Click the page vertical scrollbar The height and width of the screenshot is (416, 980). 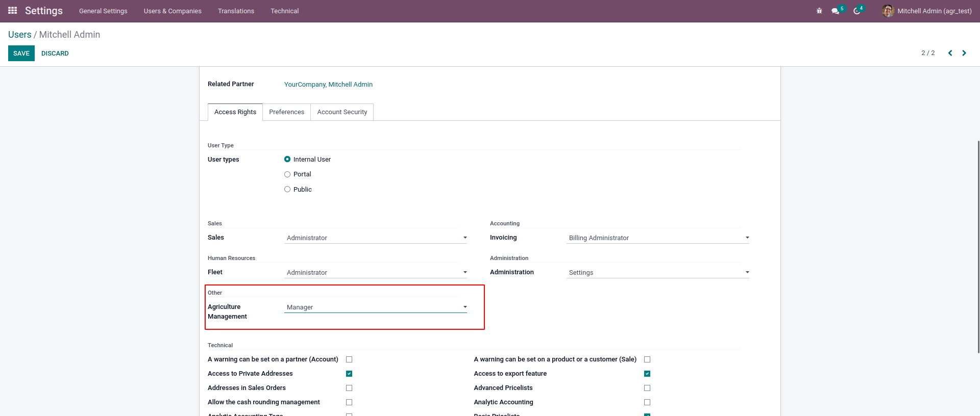pos(978,245)
